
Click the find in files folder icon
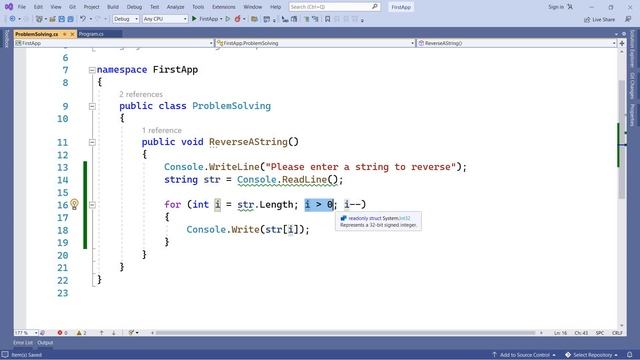254,19
